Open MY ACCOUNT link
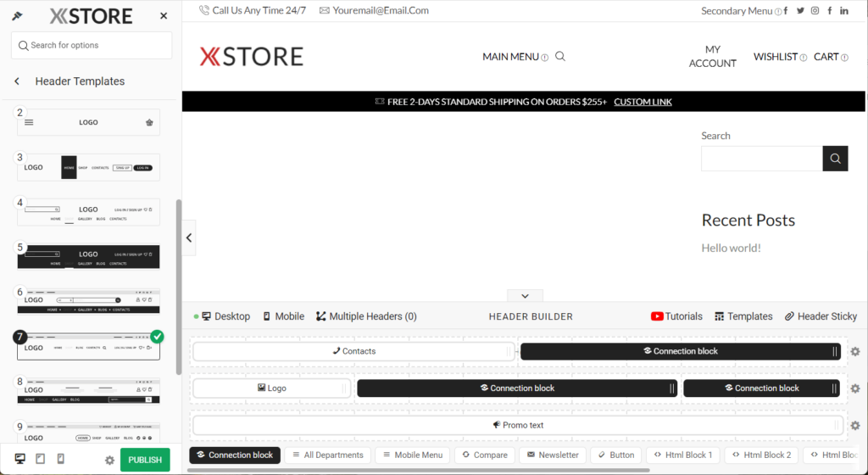The height and width of the screenshot is (475, 868). (712, 57)
